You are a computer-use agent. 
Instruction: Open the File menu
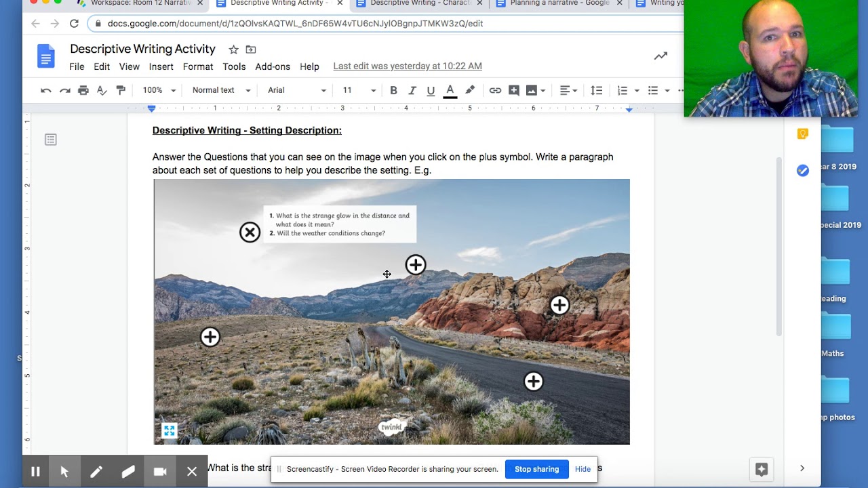tap(77, 66)
